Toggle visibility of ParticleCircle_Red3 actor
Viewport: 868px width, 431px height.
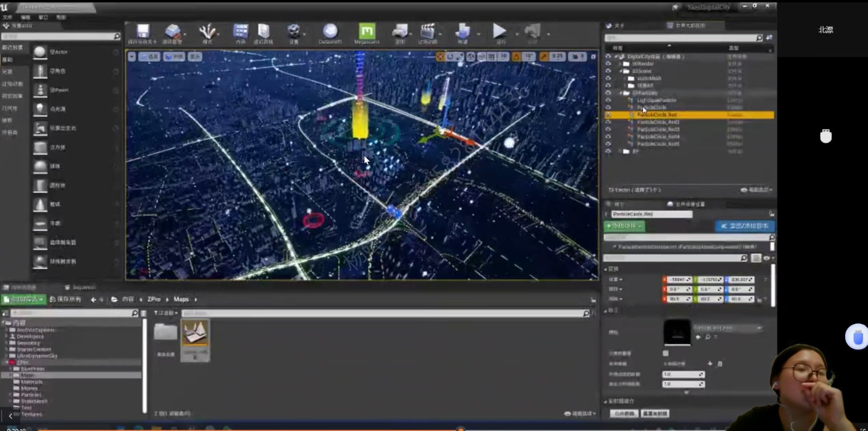pyautogui.click(x=608, y=130)
